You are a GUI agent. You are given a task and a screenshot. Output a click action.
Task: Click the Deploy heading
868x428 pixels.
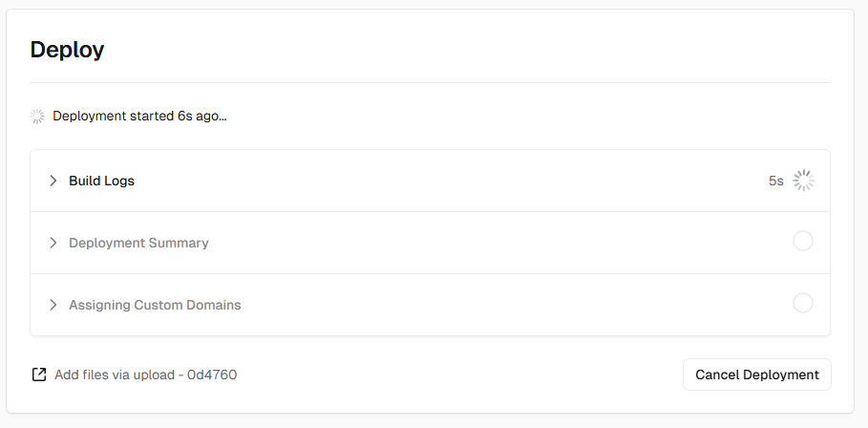(67, 50)
